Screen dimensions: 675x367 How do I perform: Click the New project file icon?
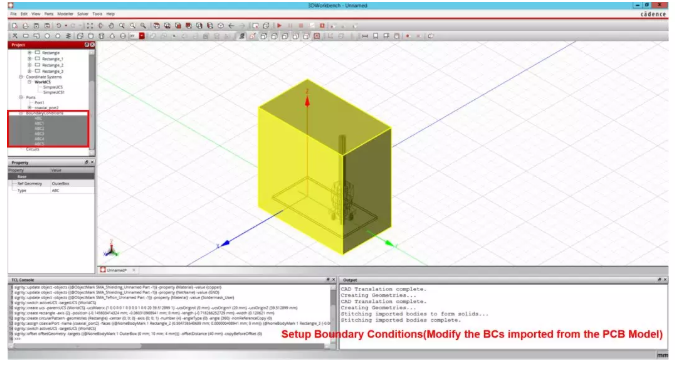[x=15, y=26]
